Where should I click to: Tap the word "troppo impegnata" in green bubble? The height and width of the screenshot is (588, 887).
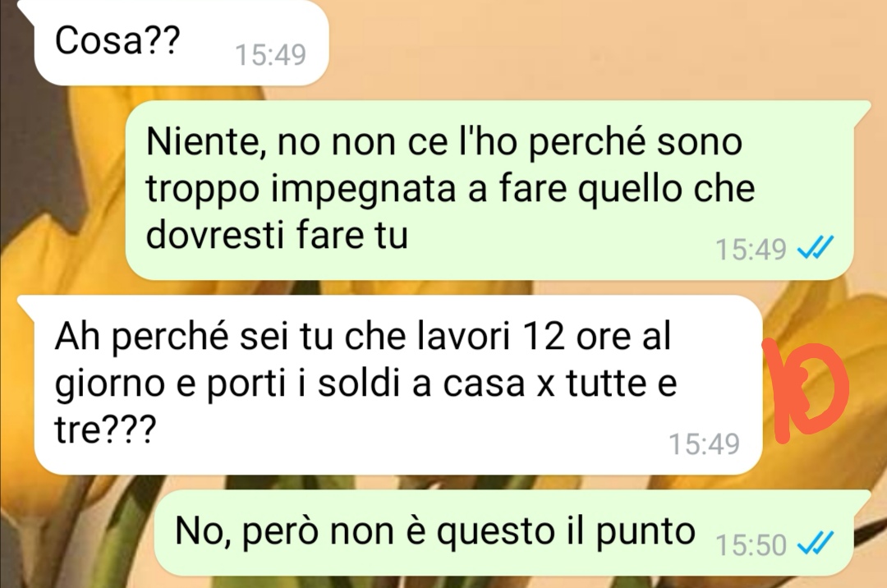[301, 190]
